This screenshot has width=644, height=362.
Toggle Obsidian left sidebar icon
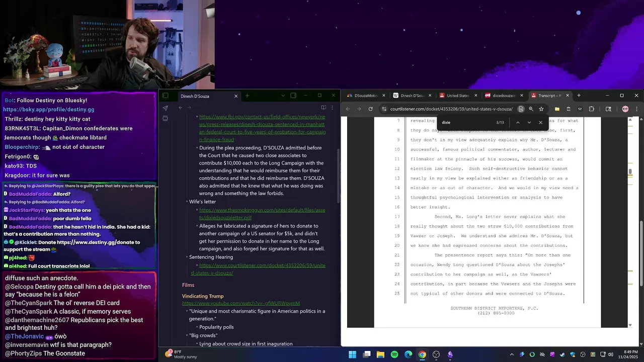(x=165, y=96)
